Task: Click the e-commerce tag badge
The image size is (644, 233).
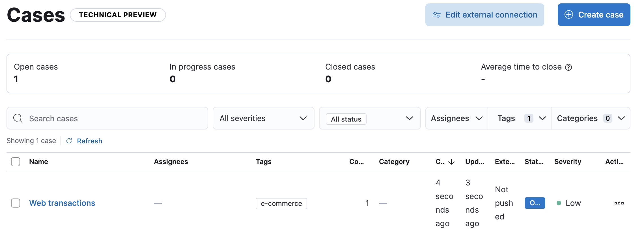Action: coord(281,204)
